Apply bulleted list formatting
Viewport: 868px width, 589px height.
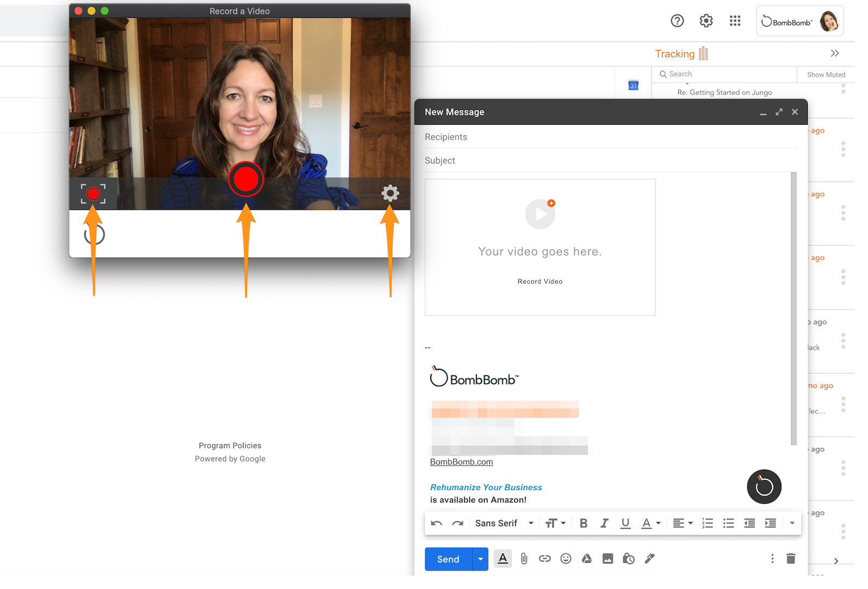(x=729, y=523)
